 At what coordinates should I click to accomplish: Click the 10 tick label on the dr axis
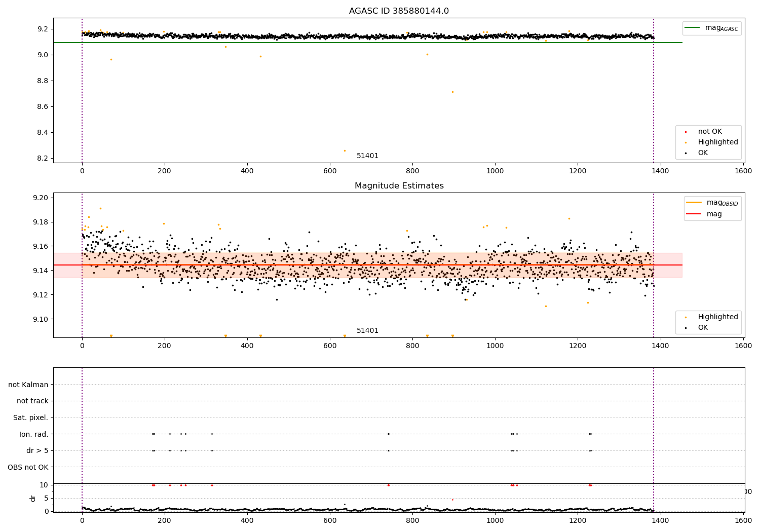point(44,485)
